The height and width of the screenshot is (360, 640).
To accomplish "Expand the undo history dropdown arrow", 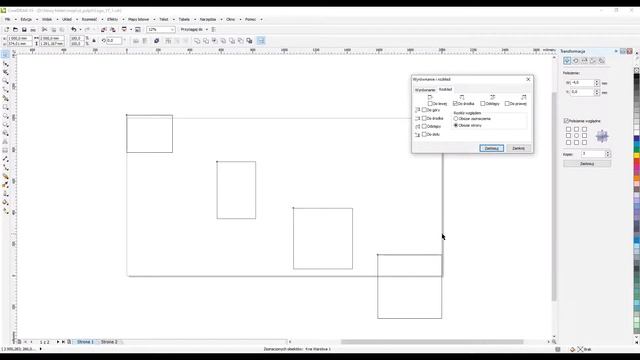I will click(x=80, y=29).
